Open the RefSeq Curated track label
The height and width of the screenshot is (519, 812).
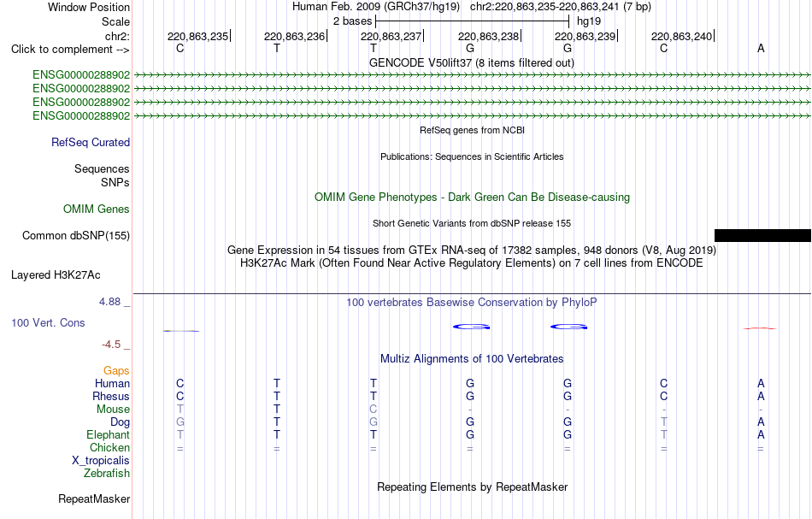click(x=90, y=143)
